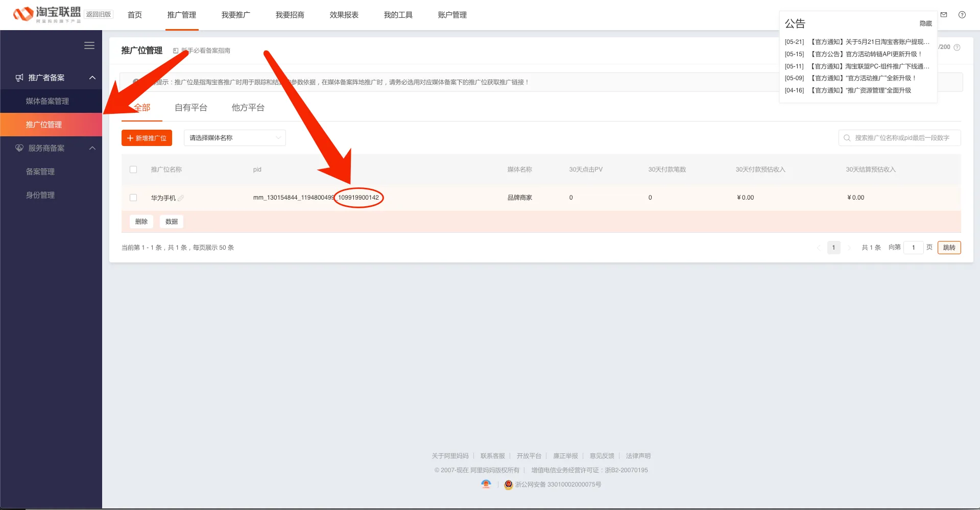The image size is (980, 510).
Task: Click the search magnifier icon
Action: pos(847,138)
